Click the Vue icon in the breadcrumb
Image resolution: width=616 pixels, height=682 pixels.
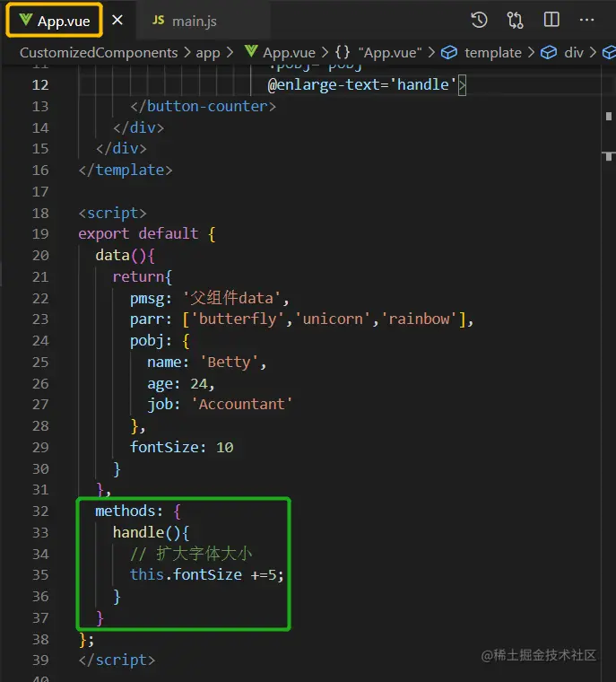coord(251,51)
